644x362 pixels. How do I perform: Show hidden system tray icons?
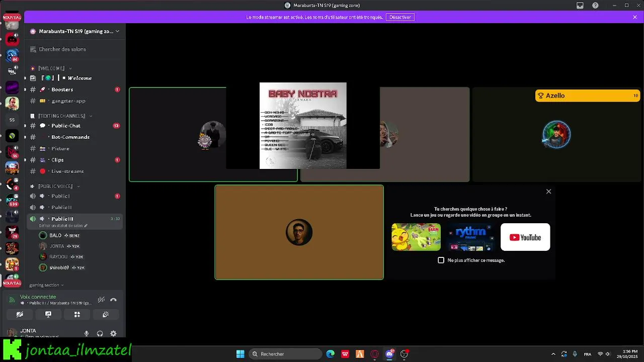[x=553, y=354]
